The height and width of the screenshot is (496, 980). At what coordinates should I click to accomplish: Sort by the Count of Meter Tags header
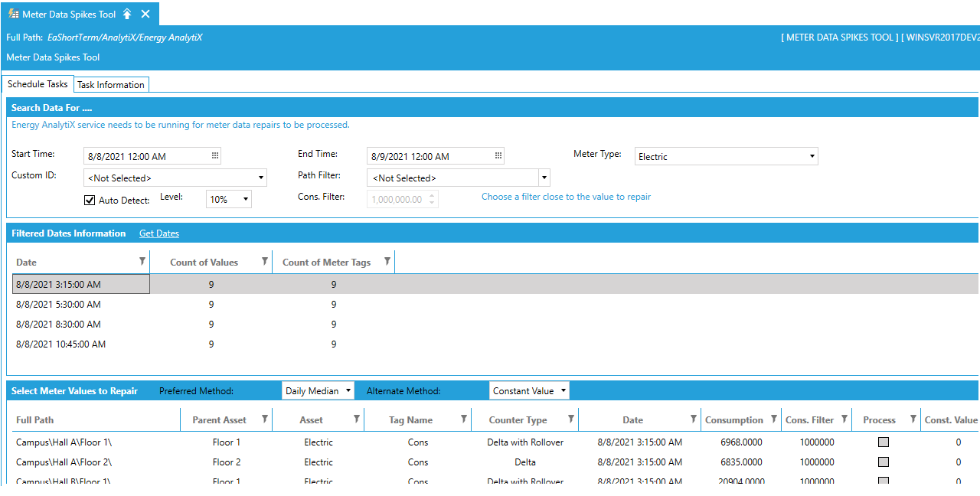click(326, 263)
